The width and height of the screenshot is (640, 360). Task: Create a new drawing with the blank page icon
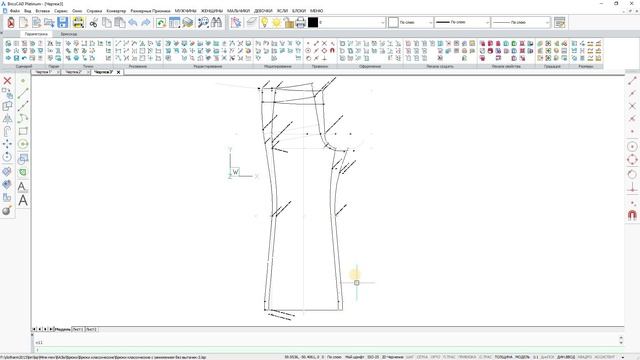[24, 22]
